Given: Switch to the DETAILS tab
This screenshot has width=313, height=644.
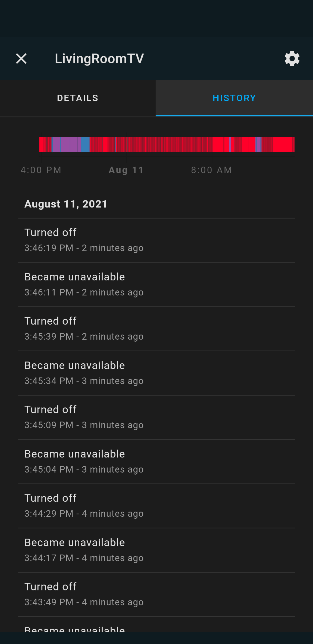Looking at the screenshot, I should [77, 98].
